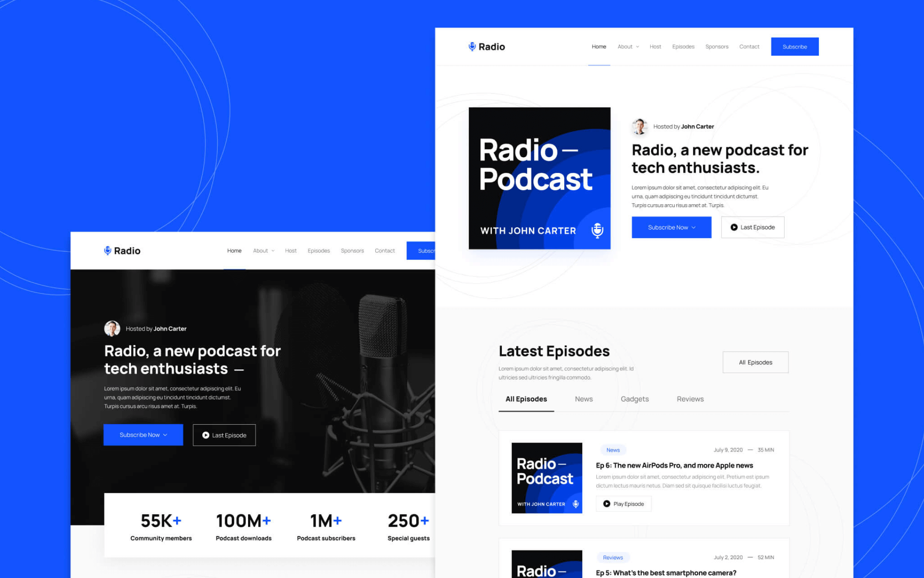Screen dimensions: 924x578
Task: Switch to the Gadgets tab
Action: pos(635,399)
